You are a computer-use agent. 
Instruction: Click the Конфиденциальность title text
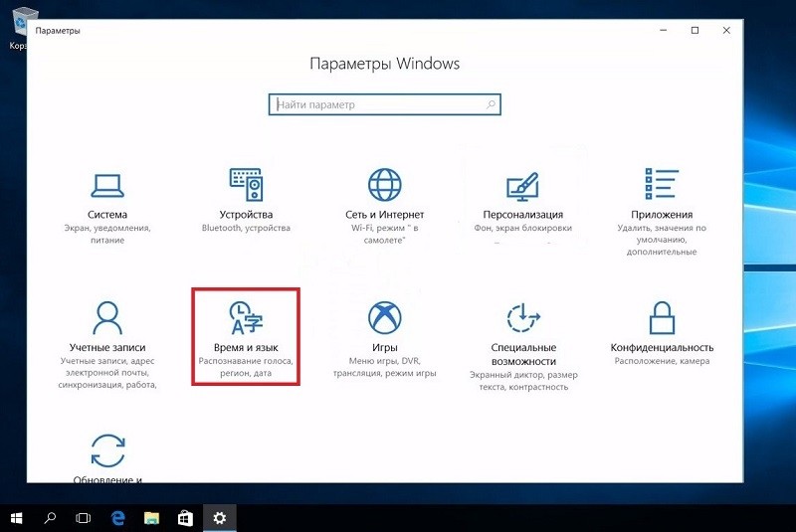point(662,347)
